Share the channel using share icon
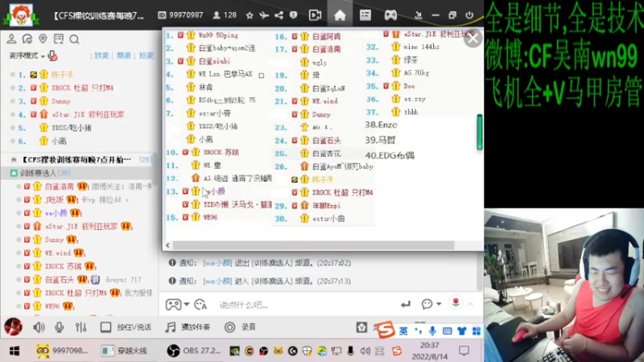This screenshot has width=644, height=362. [x=279, y=15]
